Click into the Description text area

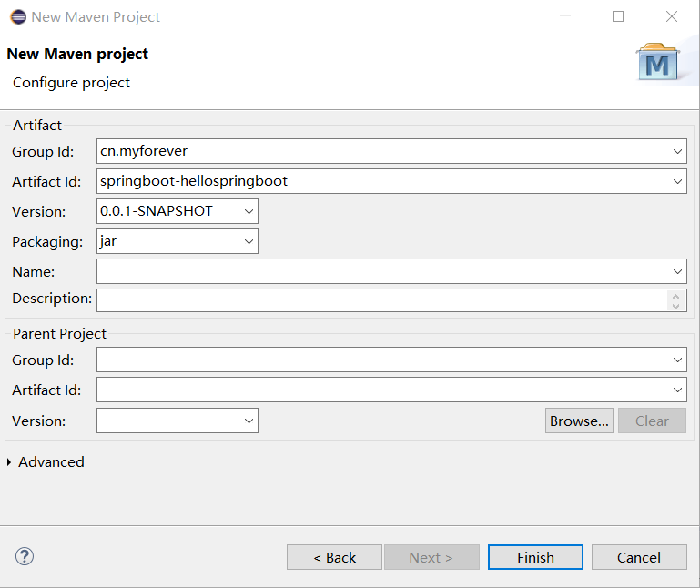[382, 300]
